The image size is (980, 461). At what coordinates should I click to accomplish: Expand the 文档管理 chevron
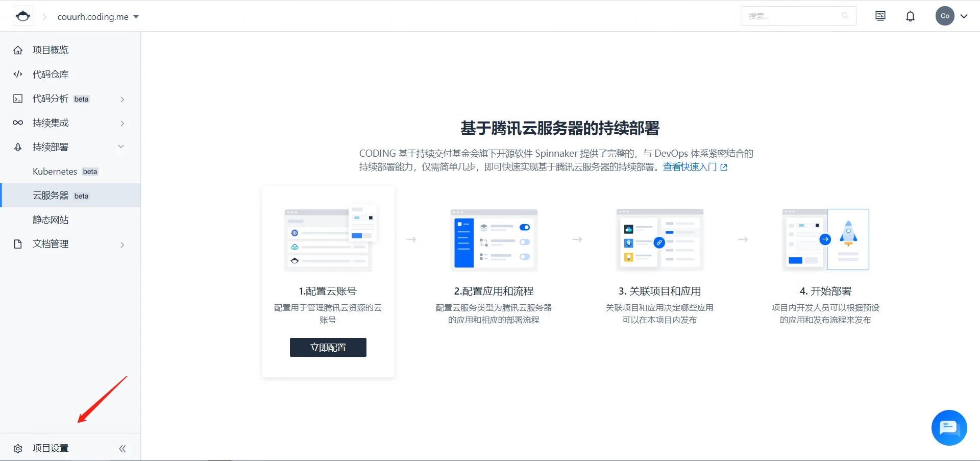[122, 245]
